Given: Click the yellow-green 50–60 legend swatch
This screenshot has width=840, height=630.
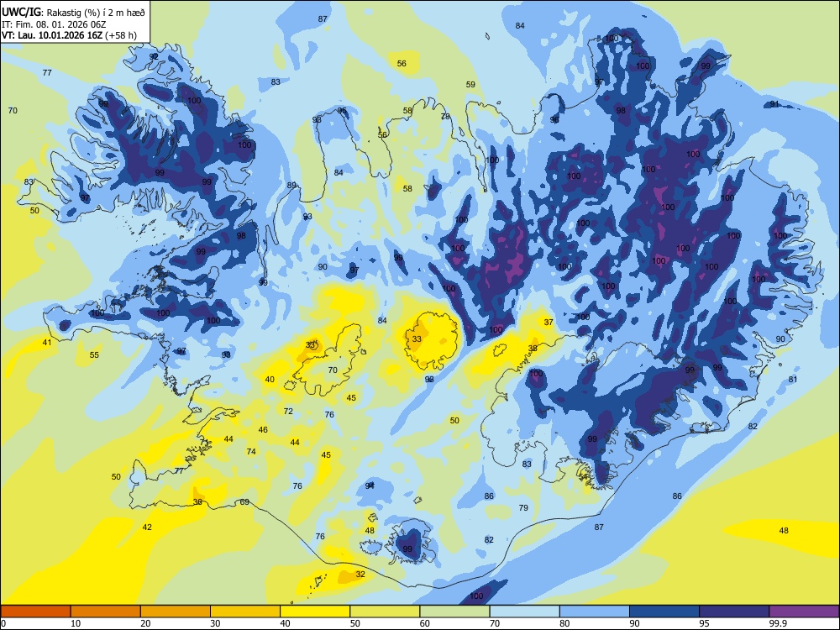Looking at the screenshot, I should click(385, 612).
